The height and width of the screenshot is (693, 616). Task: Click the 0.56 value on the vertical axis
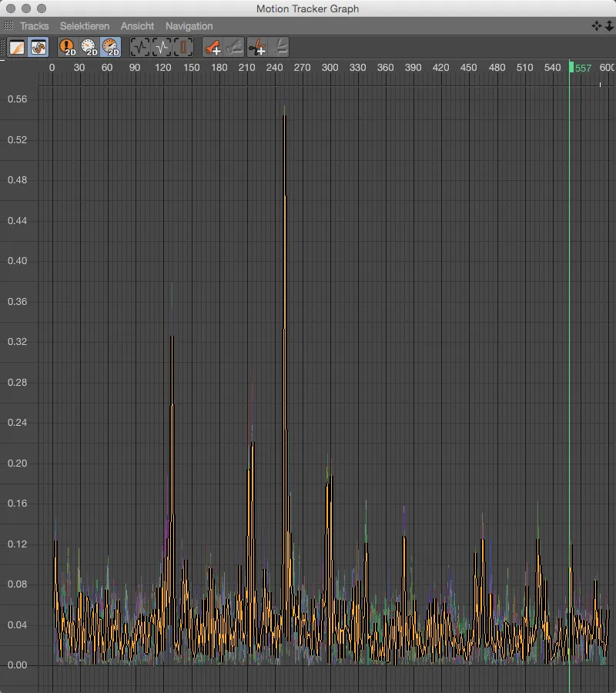(17, 99)
